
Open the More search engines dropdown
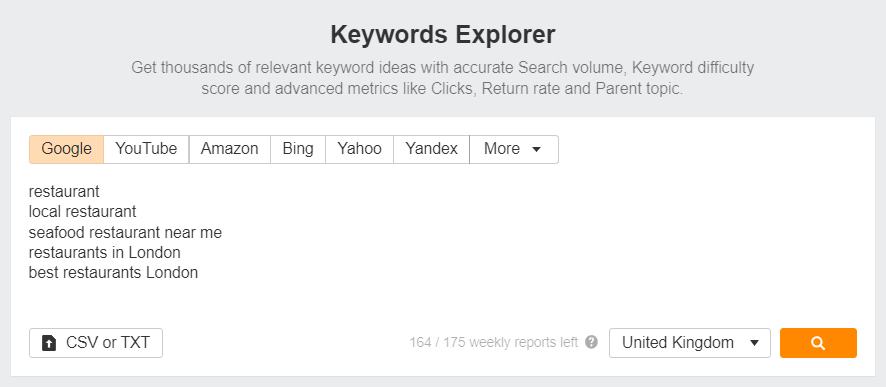click(514, 149)
